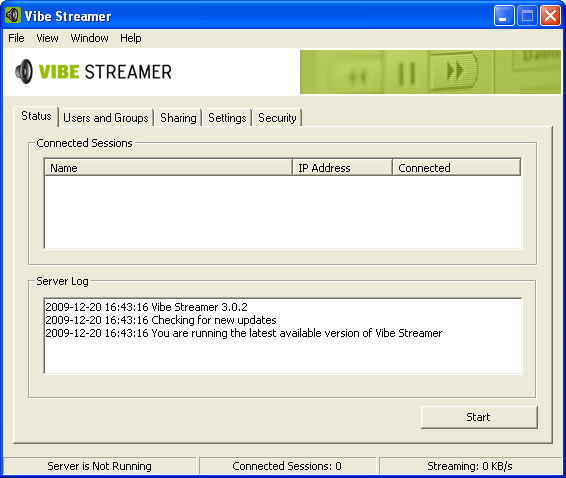The width and height of the screenshot is (566, 478).
Task: Close the Vibe Streamer window
Action: click(550, 16)
